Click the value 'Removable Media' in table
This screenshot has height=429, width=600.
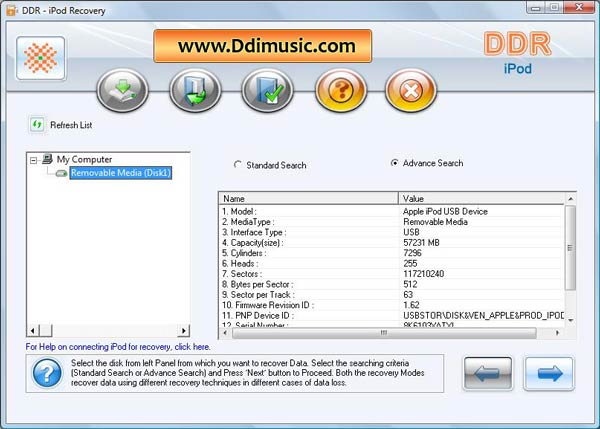[435, 222]
